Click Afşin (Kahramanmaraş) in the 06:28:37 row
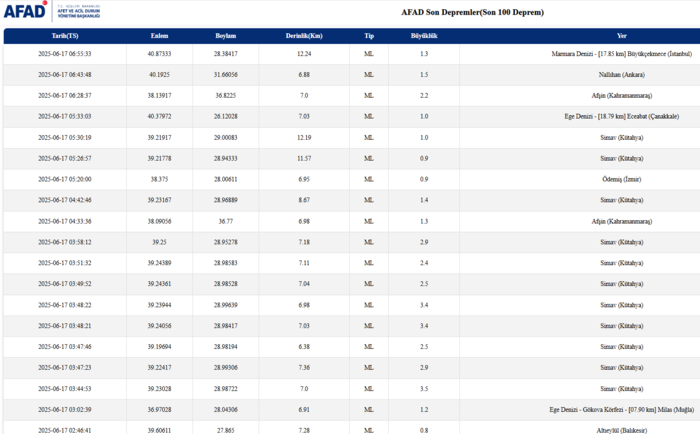This screenshot has height=434, width=700. [622, 96]
